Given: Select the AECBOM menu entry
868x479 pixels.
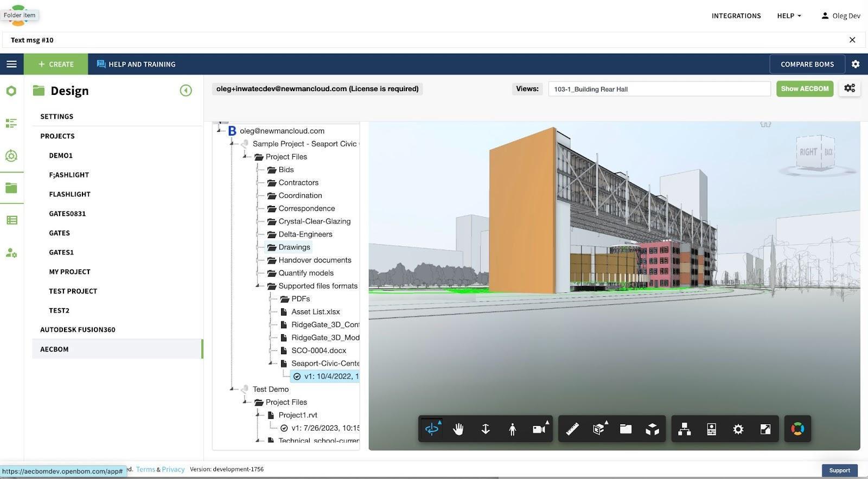Looking at the screenshot, I should click(x=117, y=349).
